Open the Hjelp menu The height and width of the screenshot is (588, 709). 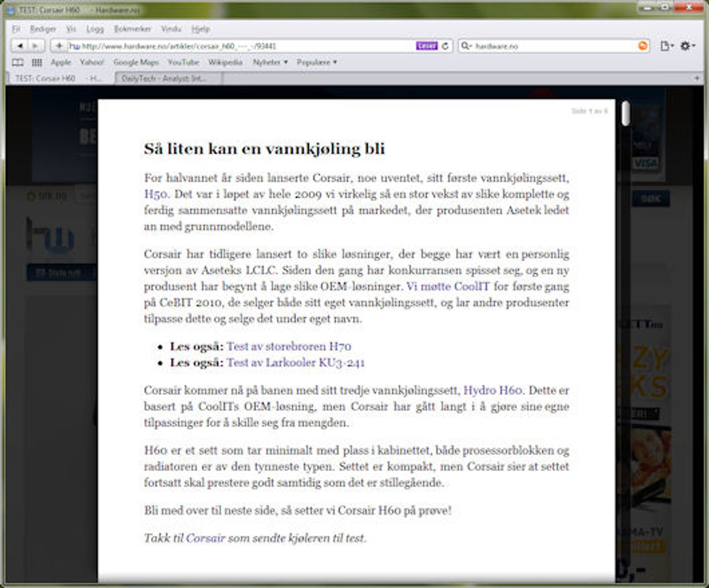coord(201,29)
